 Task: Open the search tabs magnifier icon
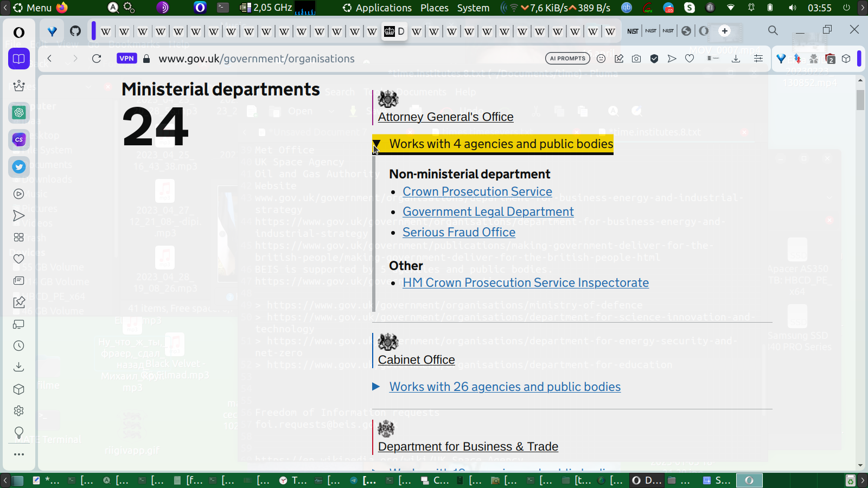773,30
